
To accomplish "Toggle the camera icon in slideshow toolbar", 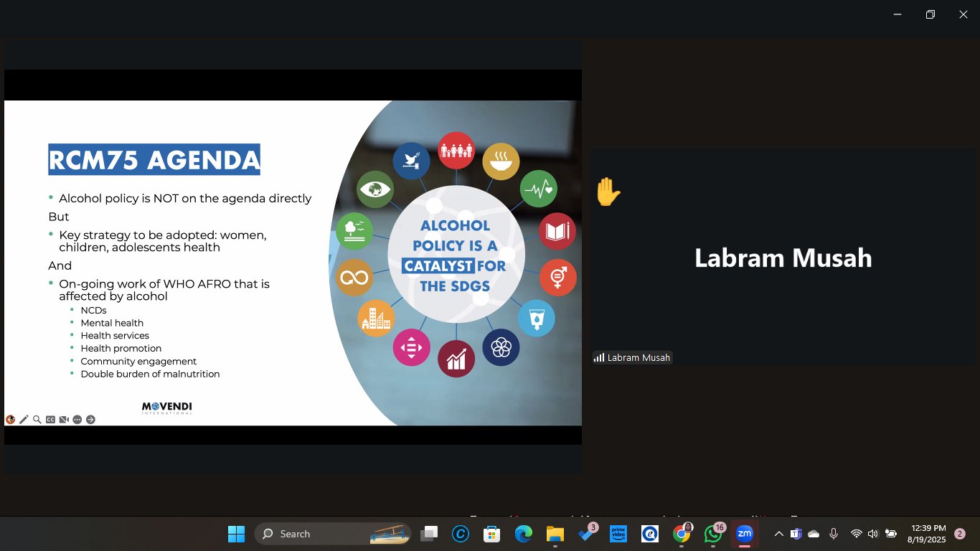I will click(x=64, y=420).
